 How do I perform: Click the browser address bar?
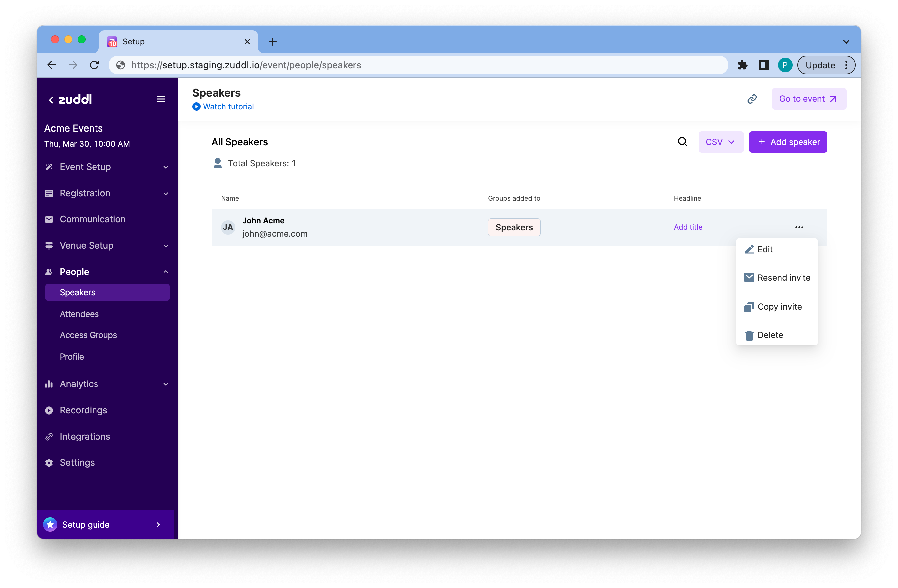415,65
